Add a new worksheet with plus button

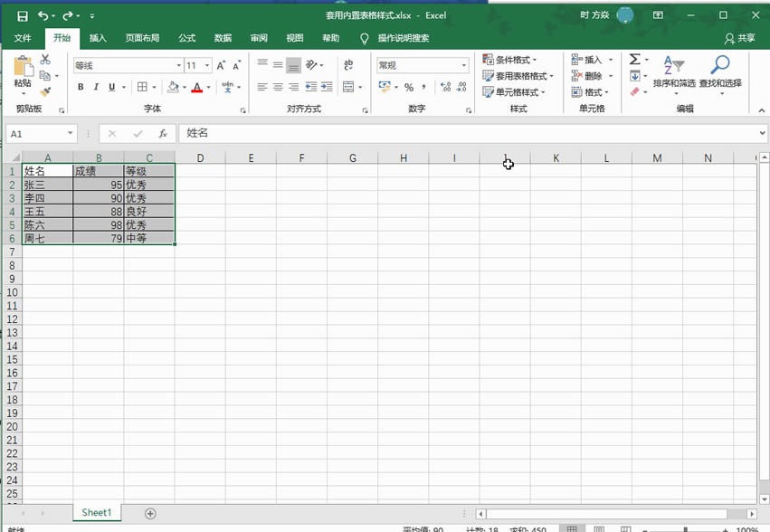(x=149, y=512)
